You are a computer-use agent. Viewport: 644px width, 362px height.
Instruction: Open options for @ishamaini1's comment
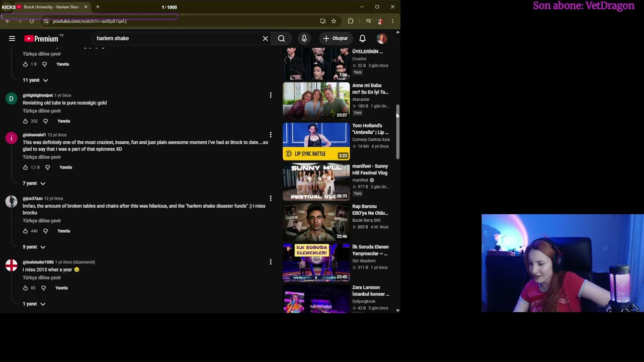coord(271,135)
